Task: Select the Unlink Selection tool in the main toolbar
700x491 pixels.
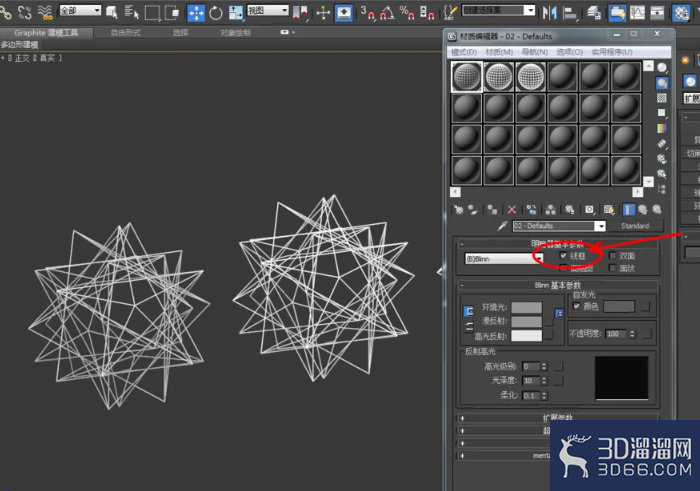Action: click(x=25, y=12)
